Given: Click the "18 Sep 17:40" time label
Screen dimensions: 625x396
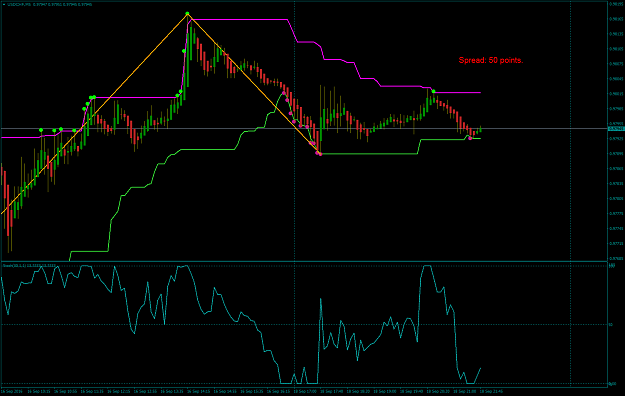Looking at the screenshot, I should (x=332, y=392).
